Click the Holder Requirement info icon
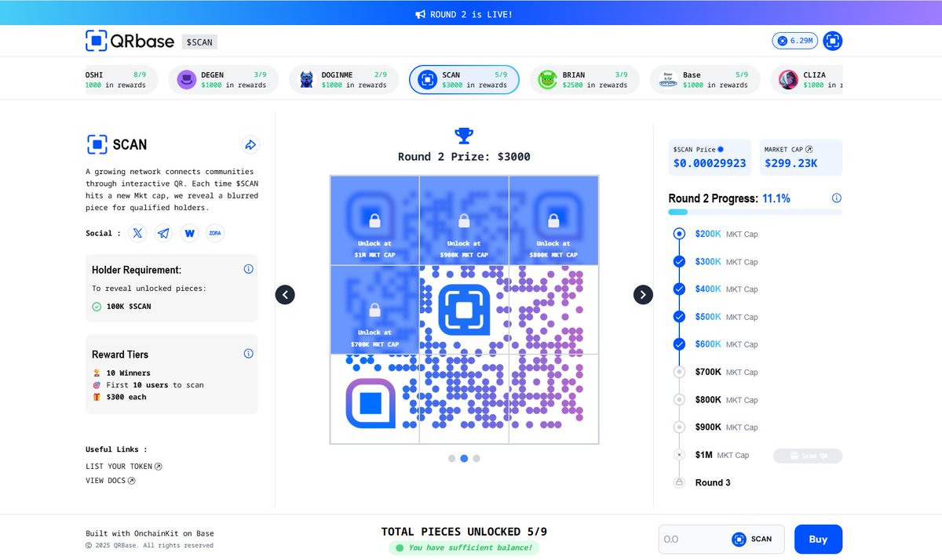The image size is (942, 560). point(249,269)
